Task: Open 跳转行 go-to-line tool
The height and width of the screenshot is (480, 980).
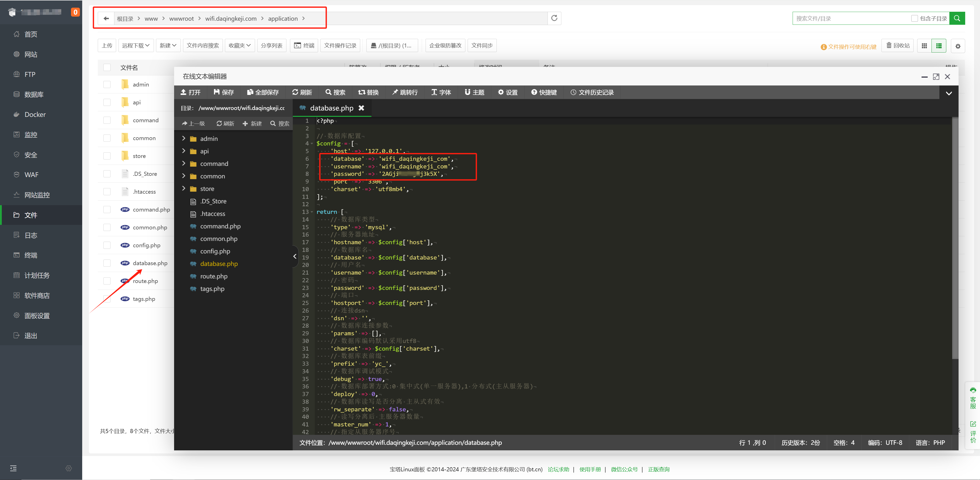Action: coord(405,92)
